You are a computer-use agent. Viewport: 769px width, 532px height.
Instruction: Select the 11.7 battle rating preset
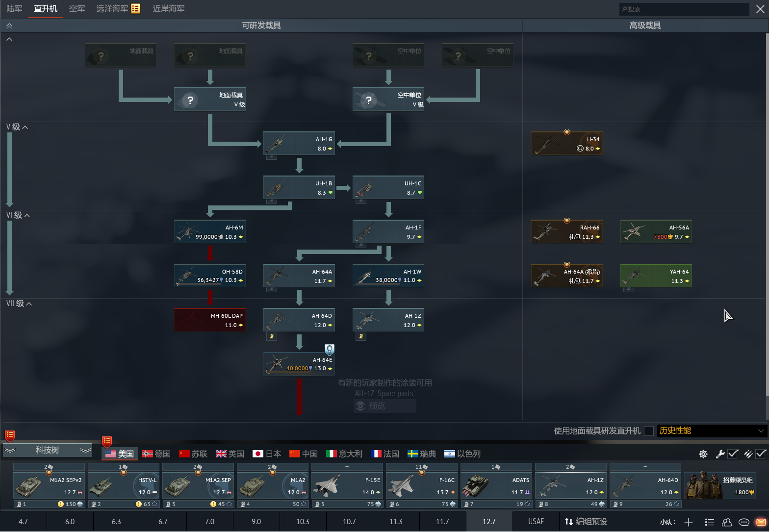click(442, 522)
